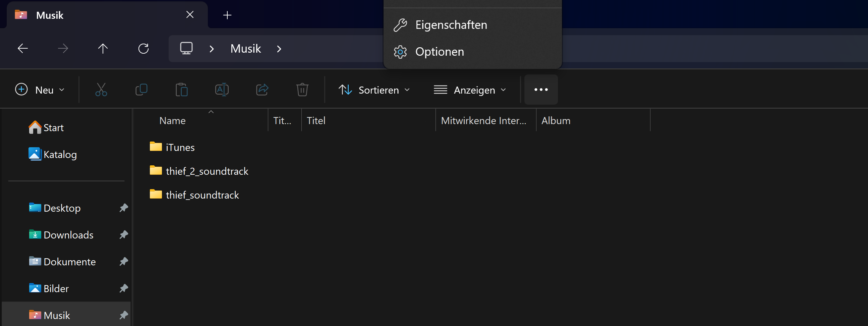Screen dimensions: 868x326
Task: Select Optionen from the menu
Action: click(x=440, y=52)
